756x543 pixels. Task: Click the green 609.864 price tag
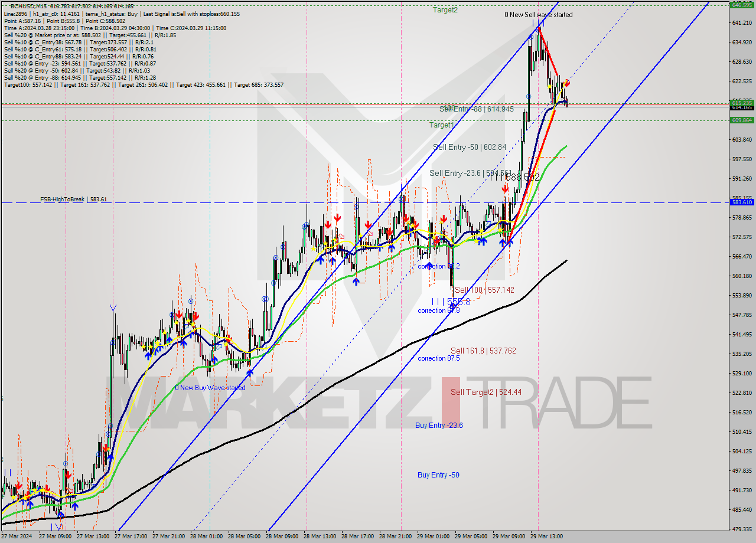pyautogui.click(x=742, y=120)
